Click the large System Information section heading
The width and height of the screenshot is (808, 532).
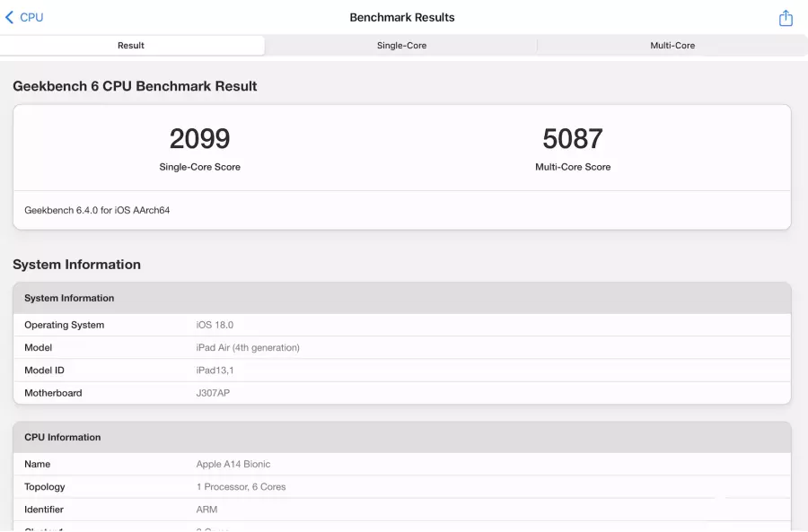[77, 264]
